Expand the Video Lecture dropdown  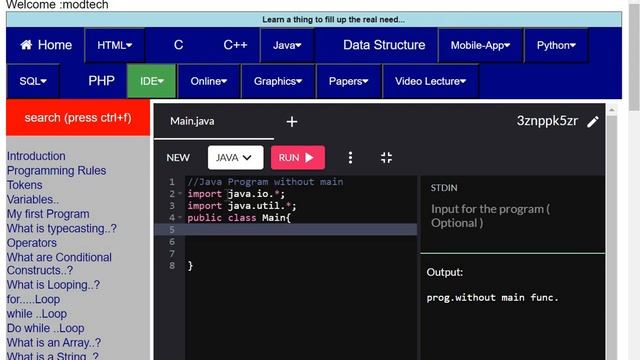pyautogui.click(x=430, y=81)
